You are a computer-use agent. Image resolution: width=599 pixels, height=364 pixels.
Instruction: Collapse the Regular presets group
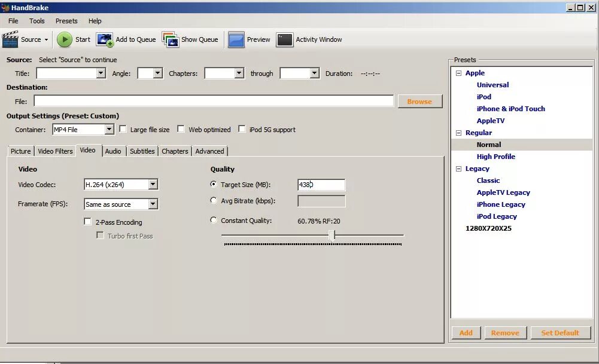[x=458, y=133]
